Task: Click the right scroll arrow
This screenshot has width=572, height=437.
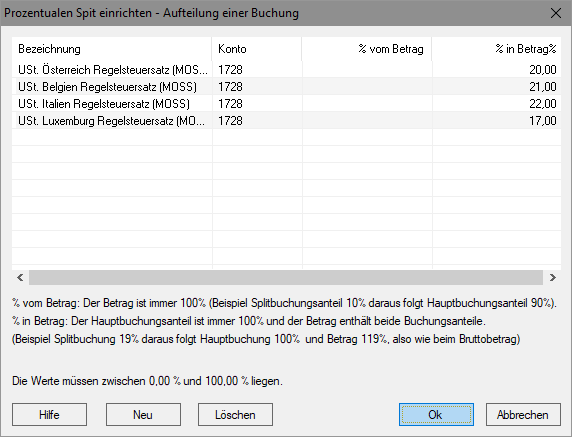Action: click(552, 278)
